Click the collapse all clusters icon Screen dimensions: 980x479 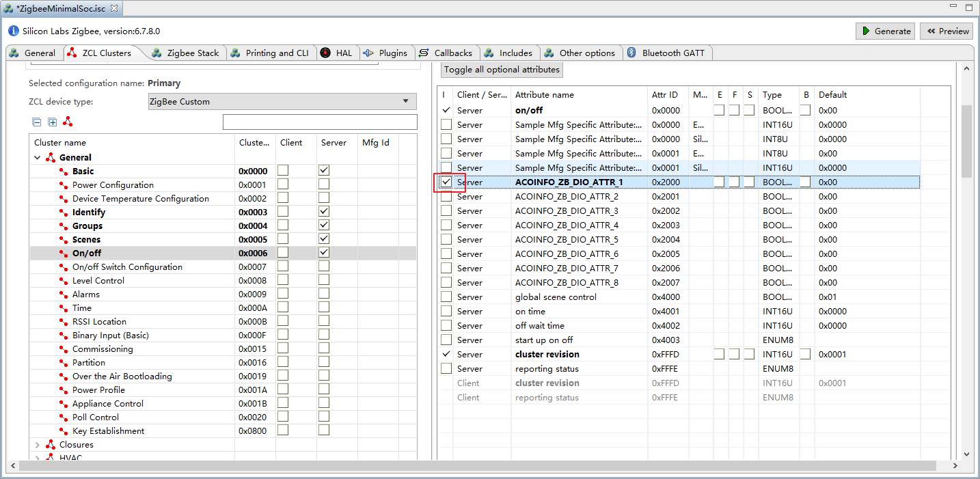point(37,122)
